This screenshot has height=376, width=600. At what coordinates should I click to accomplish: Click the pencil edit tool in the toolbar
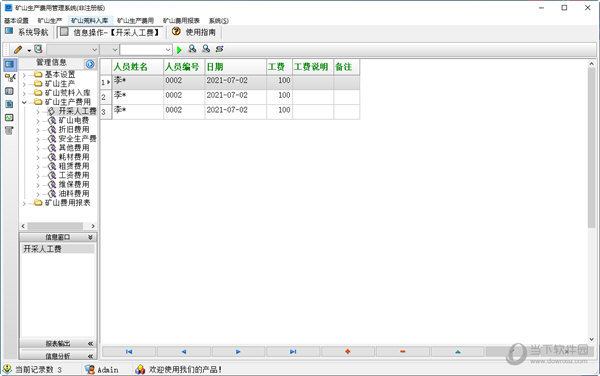(18, 50)
